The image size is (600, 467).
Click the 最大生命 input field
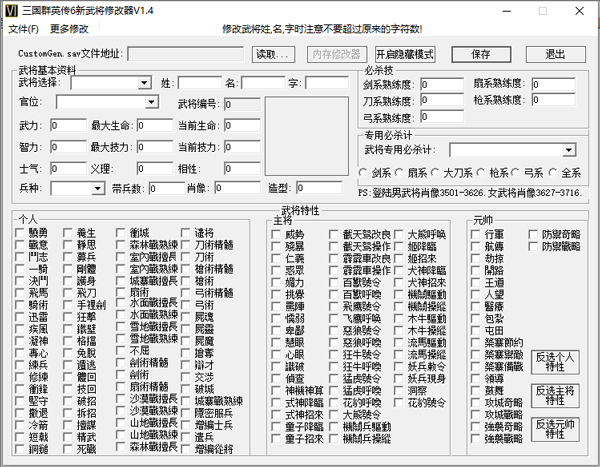pyautogui.click(x=155, y=126)
